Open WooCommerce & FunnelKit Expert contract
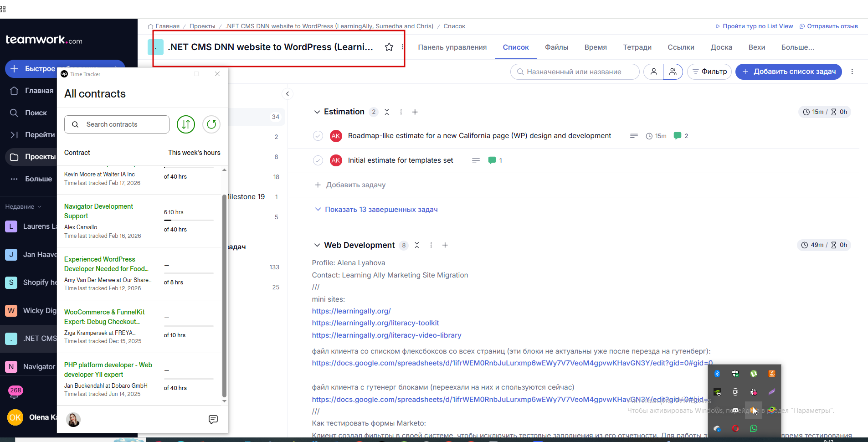 click(x=104, y=317)
